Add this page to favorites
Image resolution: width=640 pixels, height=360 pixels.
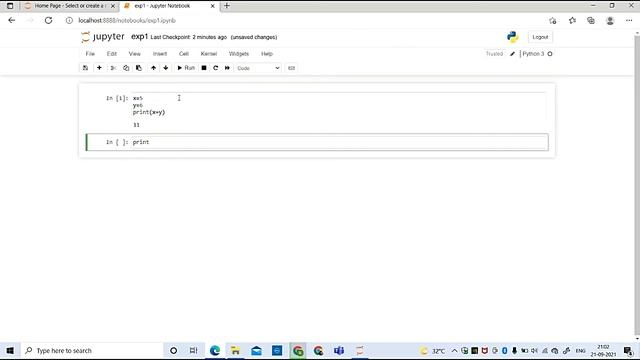[553, 20]
